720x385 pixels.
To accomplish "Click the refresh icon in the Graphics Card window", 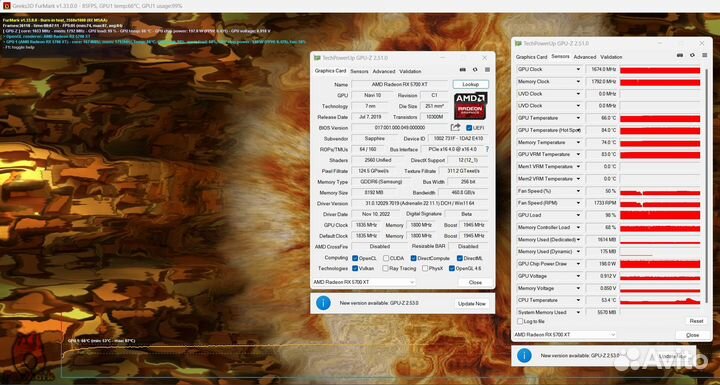I will pos(475,70).
